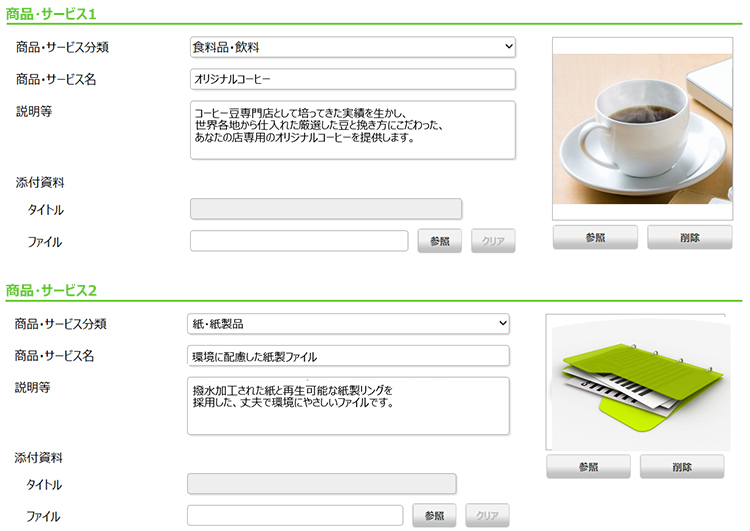Click the green paper folder thumbnail
The height and width of the screenshot is (531, 750).
coord(638,382)
